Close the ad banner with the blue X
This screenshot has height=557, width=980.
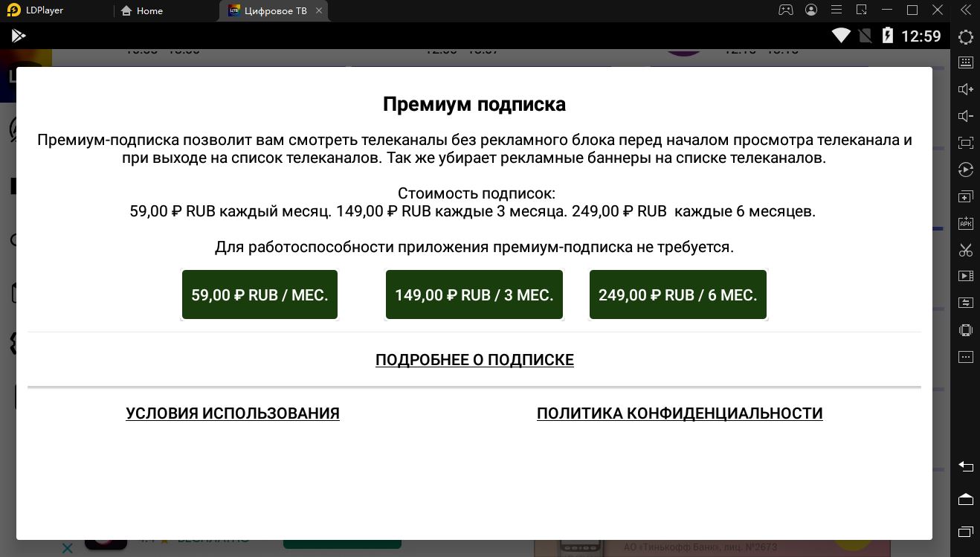(66, 549)
